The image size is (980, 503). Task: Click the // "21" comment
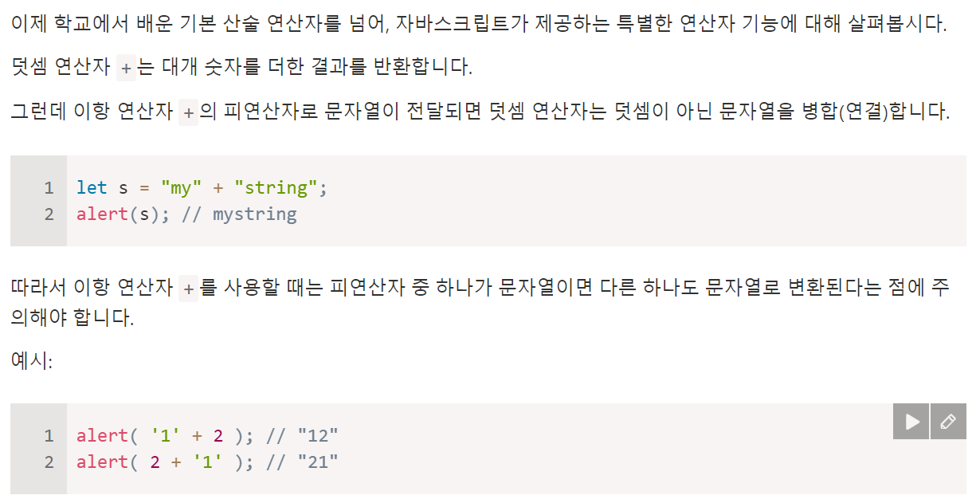pyautogui.click(x=302, y=462)
